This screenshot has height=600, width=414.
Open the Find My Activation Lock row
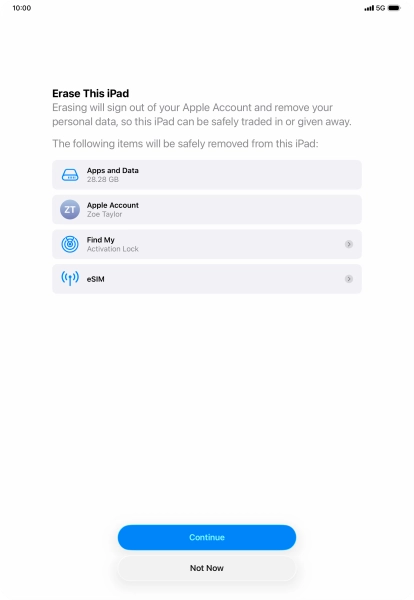click(207, 244)
